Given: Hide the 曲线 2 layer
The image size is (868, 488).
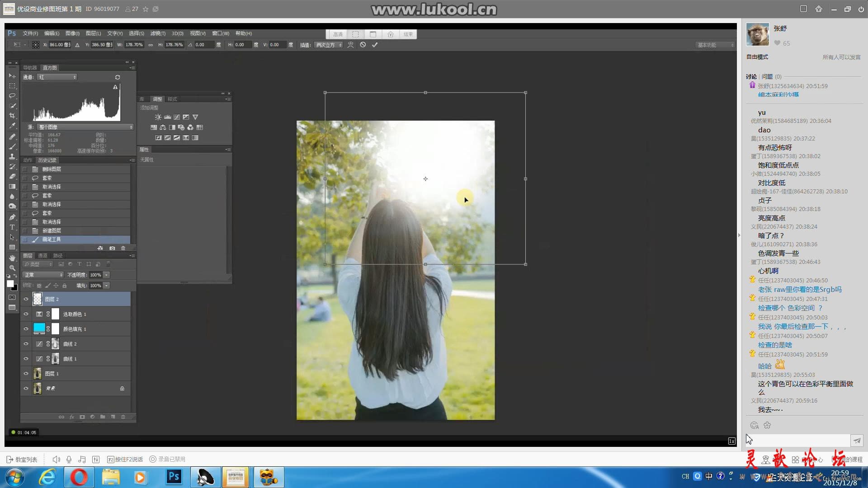Looking at the screenshot, I should click(x=26, y=344).
